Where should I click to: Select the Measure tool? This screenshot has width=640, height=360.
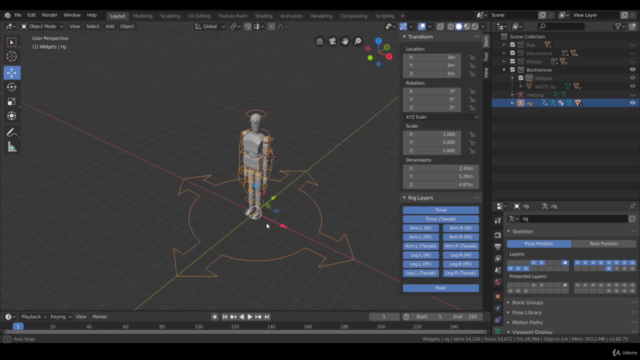coord(12,147)
